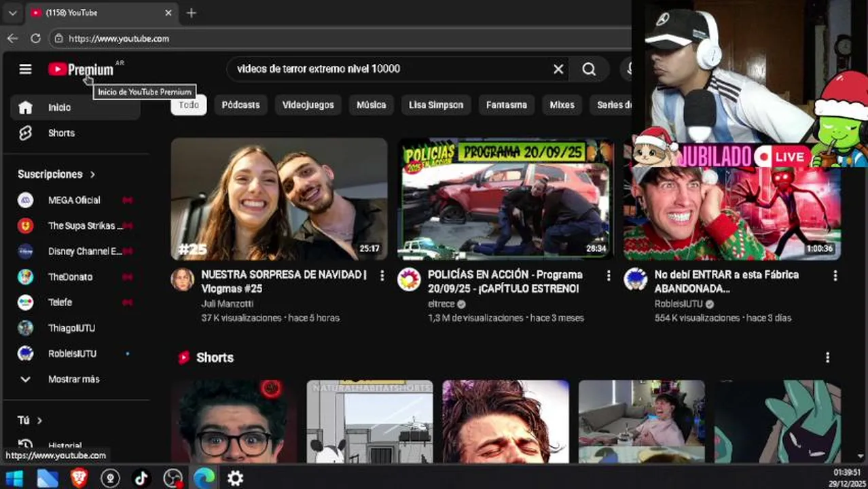Open MEGA Oficial channel subscription
Viewport: 868px width, 489px height.
(75, 200)
